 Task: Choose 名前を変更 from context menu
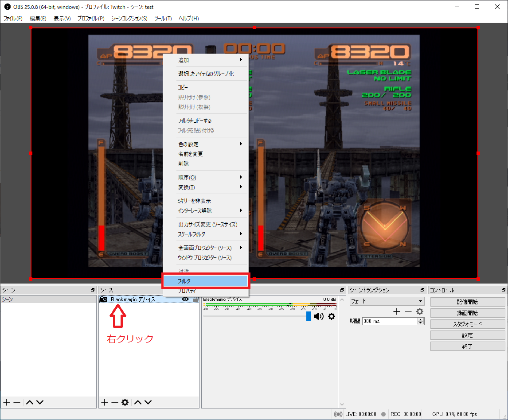pyautogui.click(x=206, y=154)
